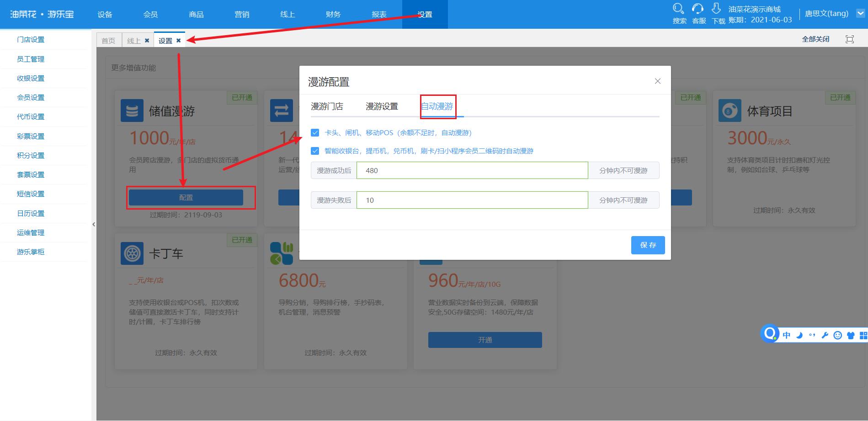Click the smiley emoji icon
Screen dimensions: 868x421
(838, 335)
